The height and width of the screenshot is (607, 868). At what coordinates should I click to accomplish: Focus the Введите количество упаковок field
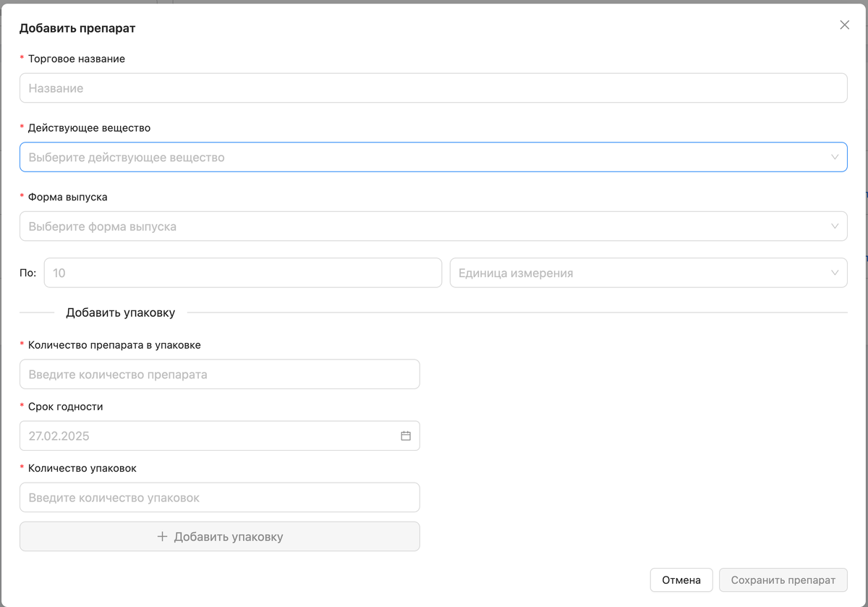point(219,498)
